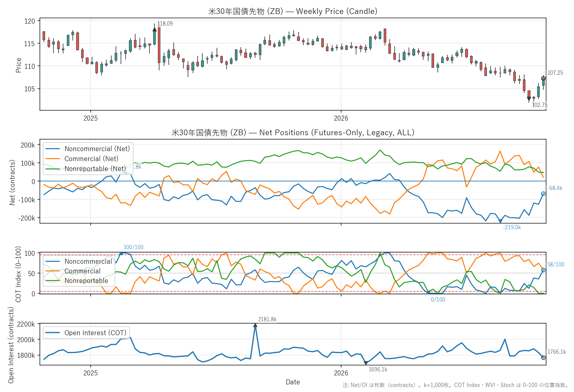Select the latest-price circle marker at 107.25

pos(543,78)
